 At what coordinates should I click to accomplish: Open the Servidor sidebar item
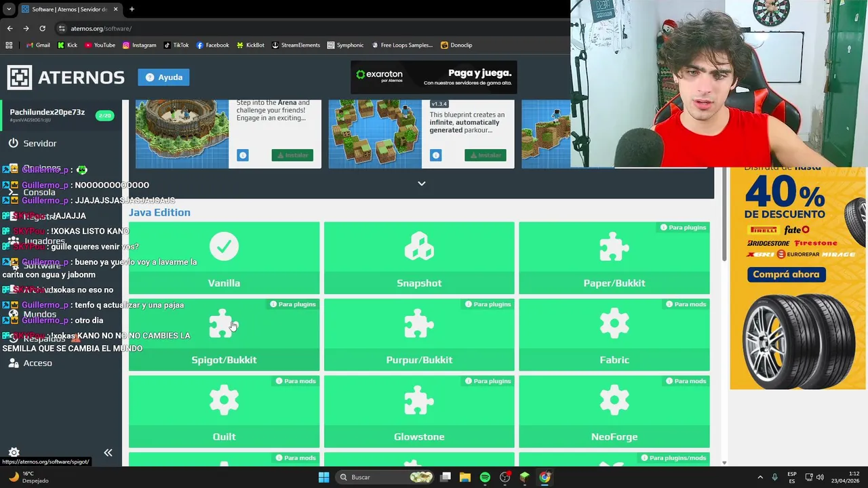click(33, 143)
